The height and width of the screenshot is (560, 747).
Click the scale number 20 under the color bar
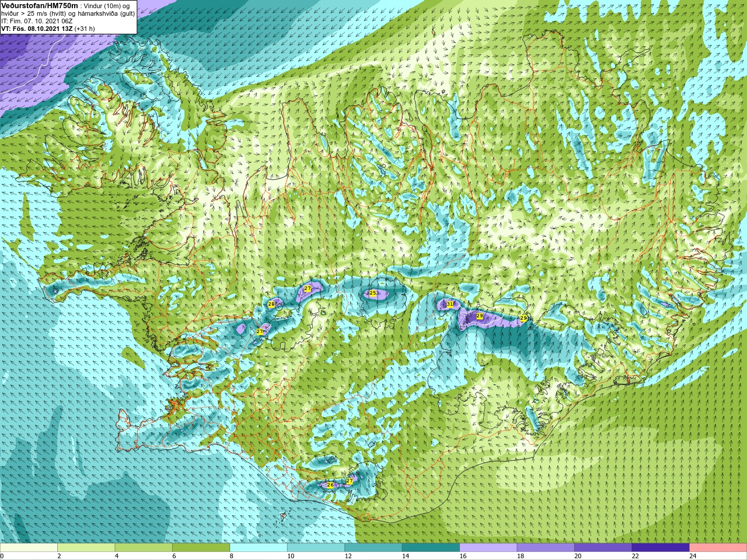click(x=578, y=556)
